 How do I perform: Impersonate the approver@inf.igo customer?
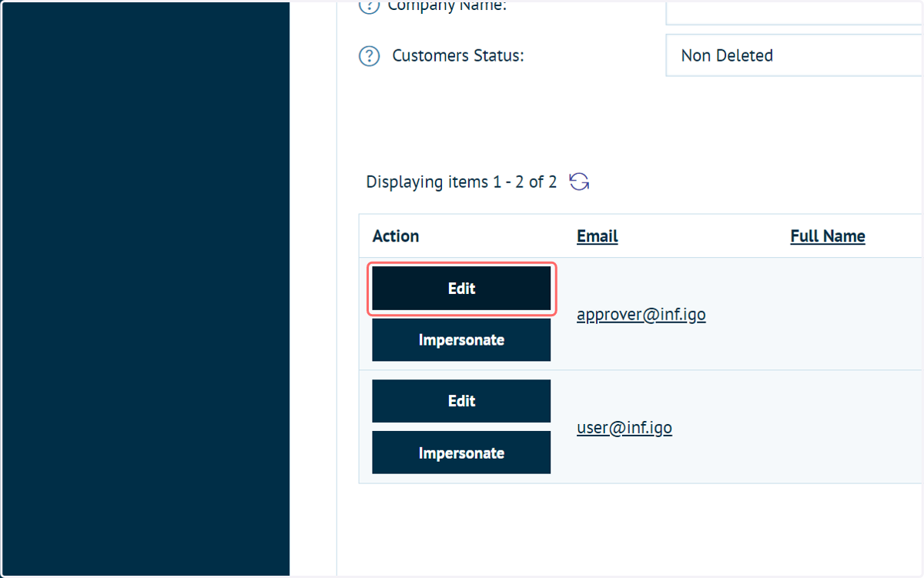[x=461, y=340]
